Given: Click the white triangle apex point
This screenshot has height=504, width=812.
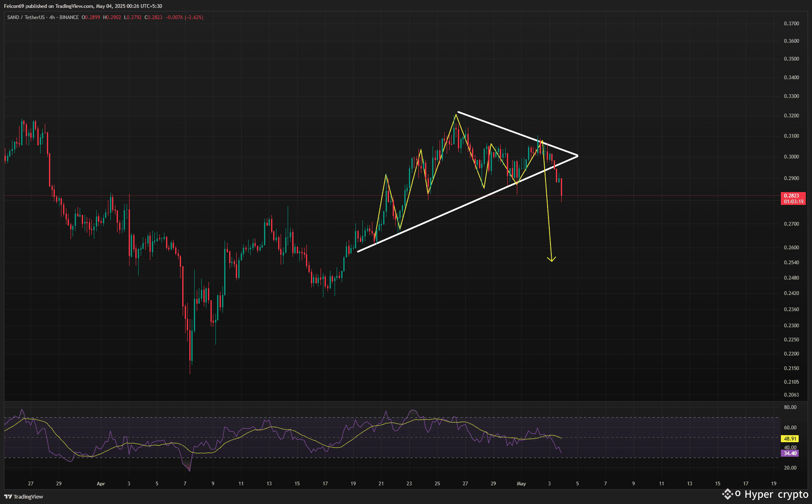Looking at the screenshot, I should coord(577,156).
